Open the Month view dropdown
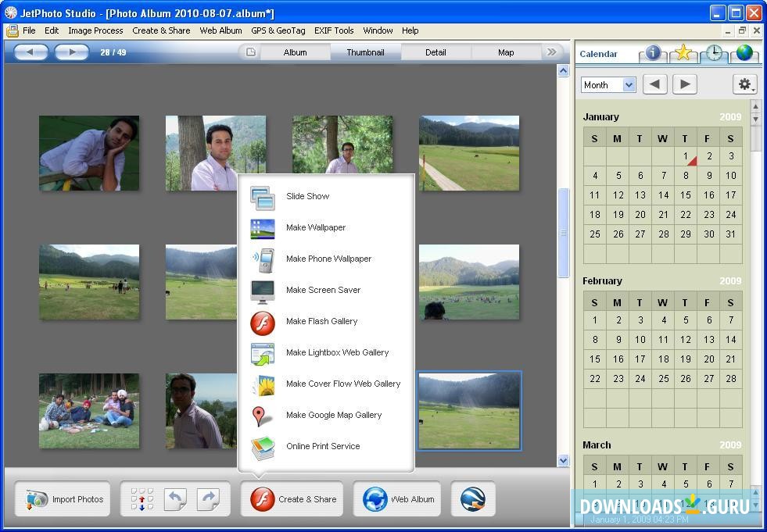 [608, 85]
